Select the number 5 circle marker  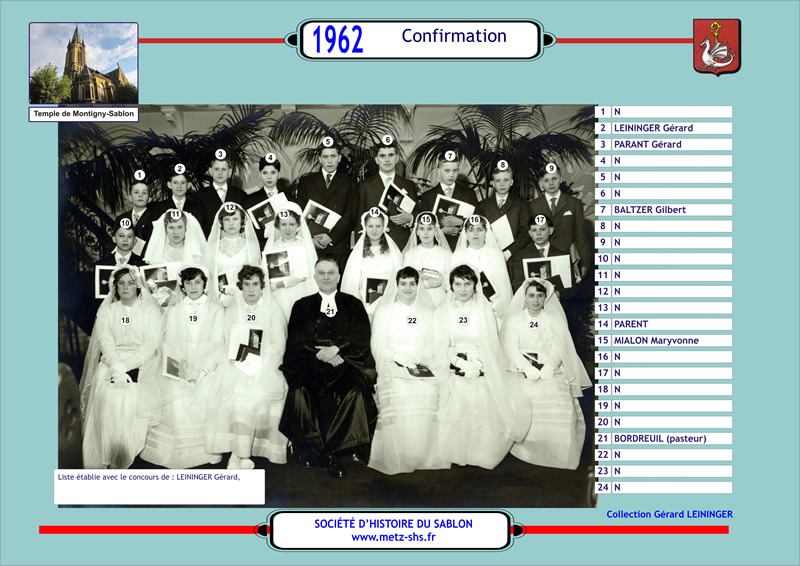pos(327,142)
